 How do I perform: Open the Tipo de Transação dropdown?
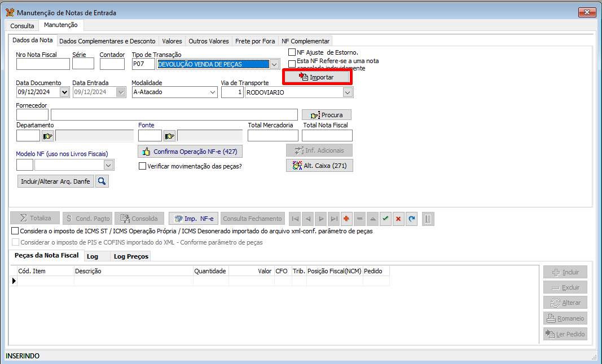click(274, 64)
